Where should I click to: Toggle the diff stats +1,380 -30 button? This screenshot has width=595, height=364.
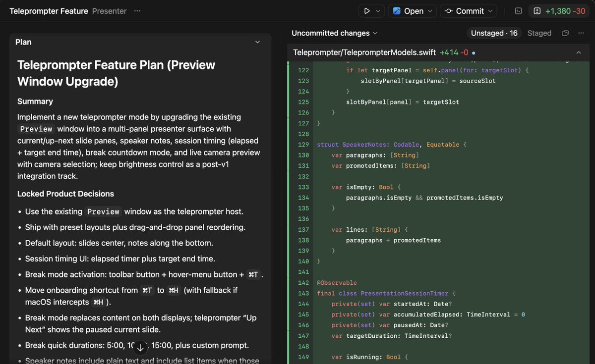point(559,11)
